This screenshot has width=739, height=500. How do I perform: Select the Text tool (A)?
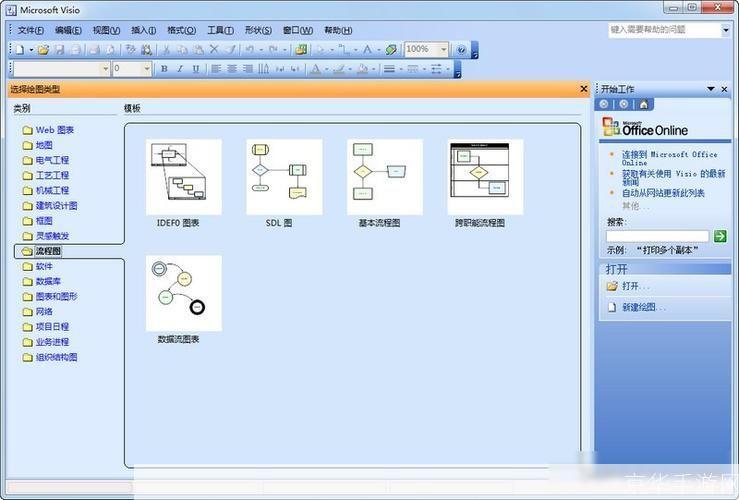coord(367,49)
